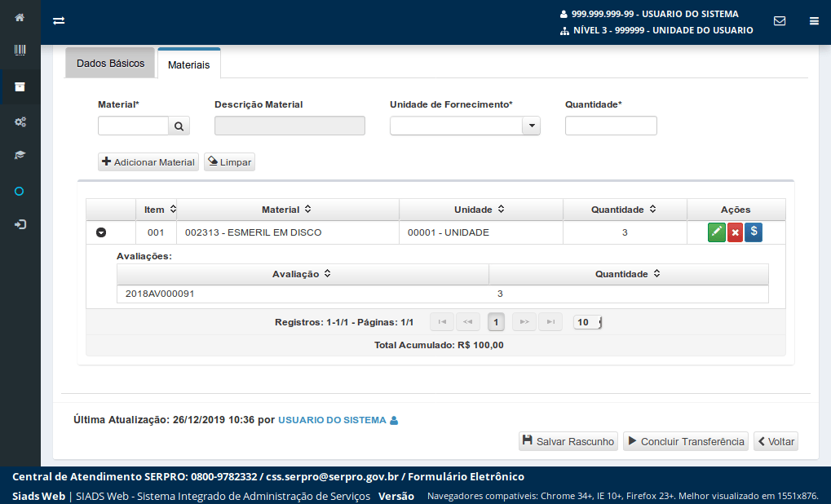Select the 2018AV000091 evaluation cell
Screen dimensions: 831x504
(x=303, y=294)
